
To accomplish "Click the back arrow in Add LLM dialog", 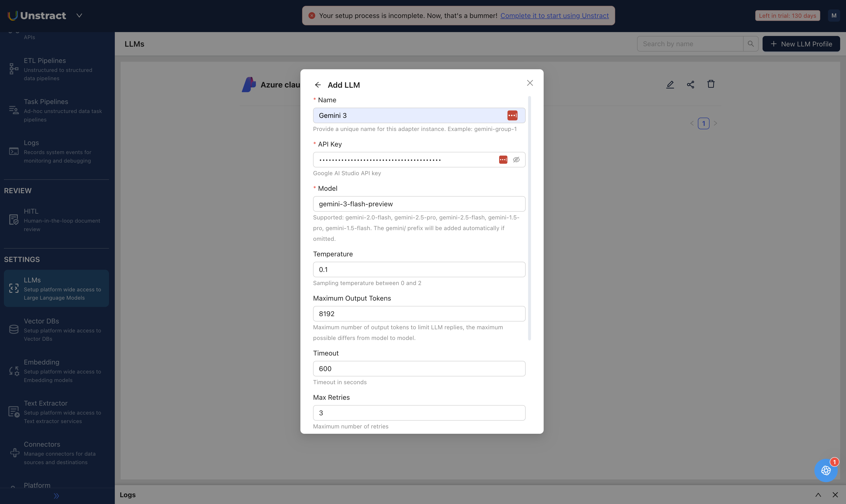I will click(x=317, y=85).
